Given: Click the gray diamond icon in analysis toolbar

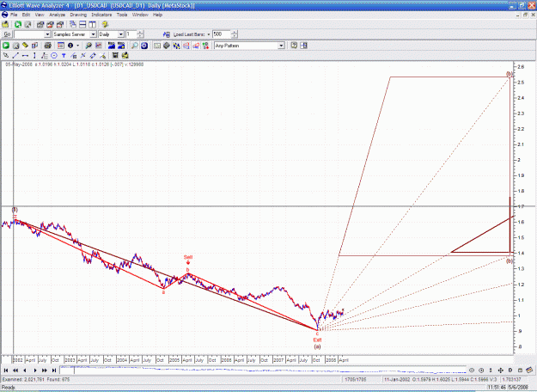Looking at the screenshot, I should coord(167,46).
